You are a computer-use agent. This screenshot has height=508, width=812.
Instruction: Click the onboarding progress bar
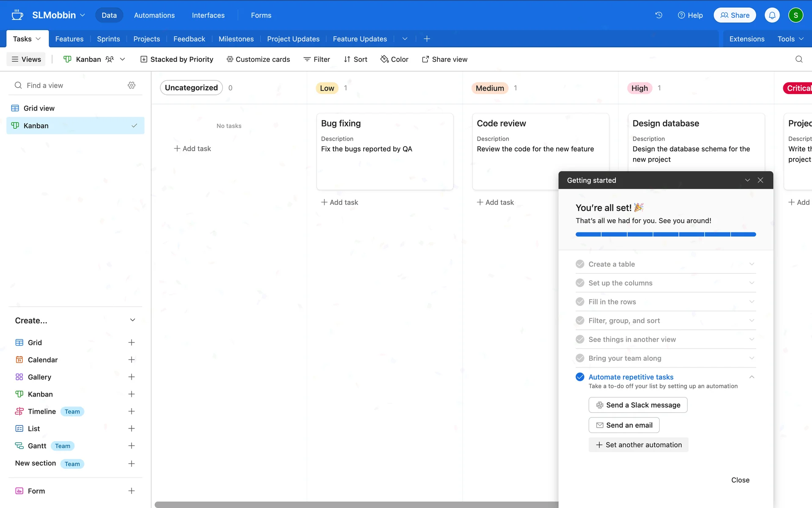(665, 234)
